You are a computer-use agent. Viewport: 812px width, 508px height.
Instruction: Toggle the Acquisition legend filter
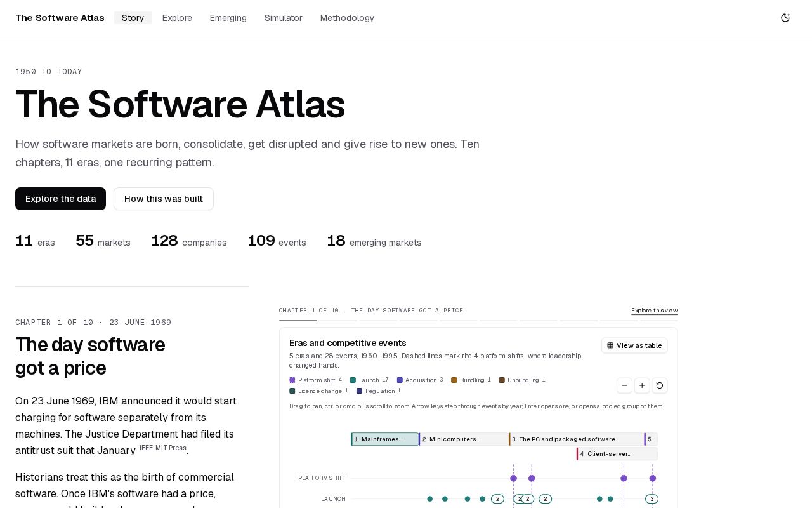coord(420,380)
